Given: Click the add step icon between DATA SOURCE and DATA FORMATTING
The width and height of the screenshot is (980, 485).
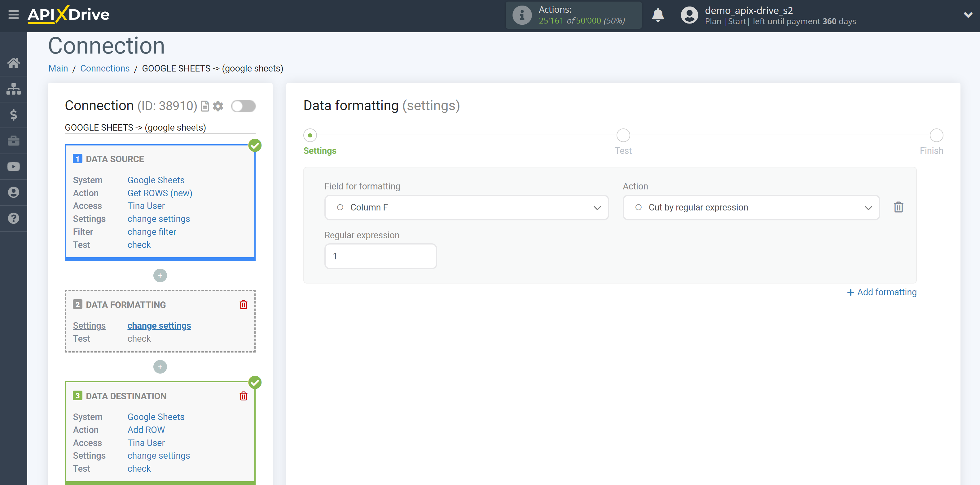Looking at the screenshot, I should (x=160, y=275).
